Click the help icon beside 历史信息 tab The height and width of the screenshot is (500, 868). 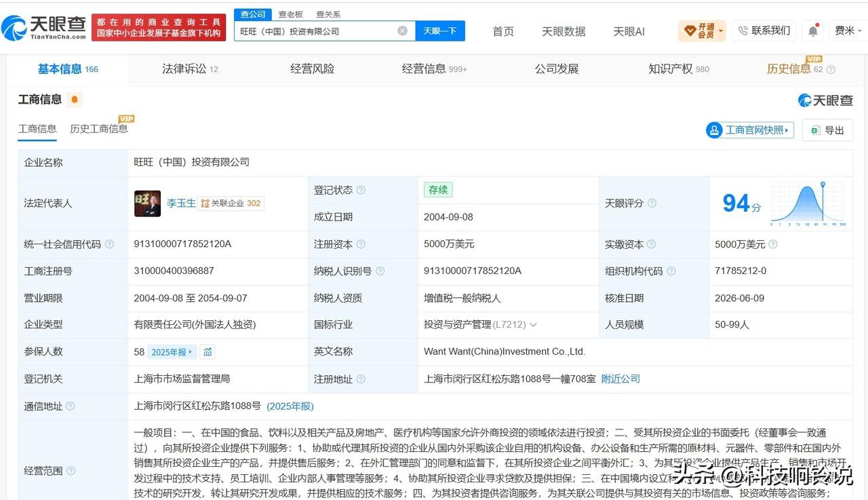coord(831,69)
